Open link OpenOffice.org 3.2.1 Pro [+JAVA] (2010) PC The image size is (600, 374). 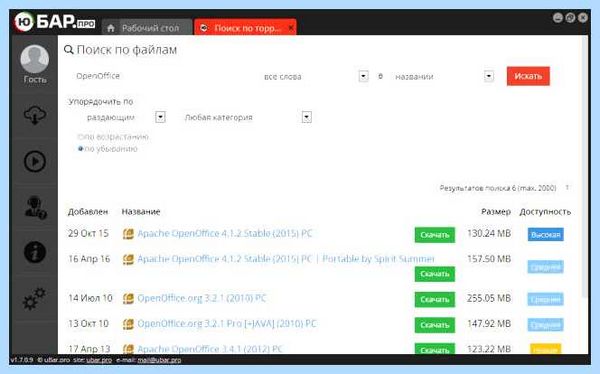click(227, 324)
